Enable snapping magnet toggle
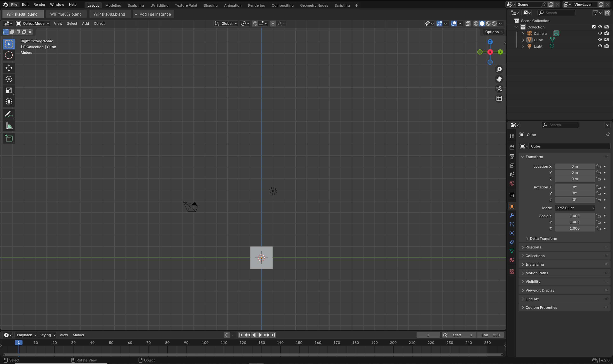Screen dimensions: 613x364 (255, 23)
